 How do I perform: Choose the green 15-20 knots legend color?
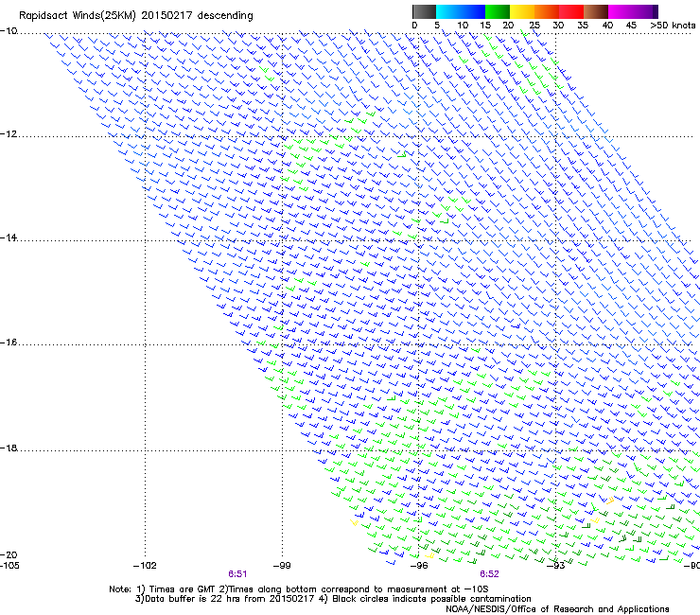(x=498, y=11)
